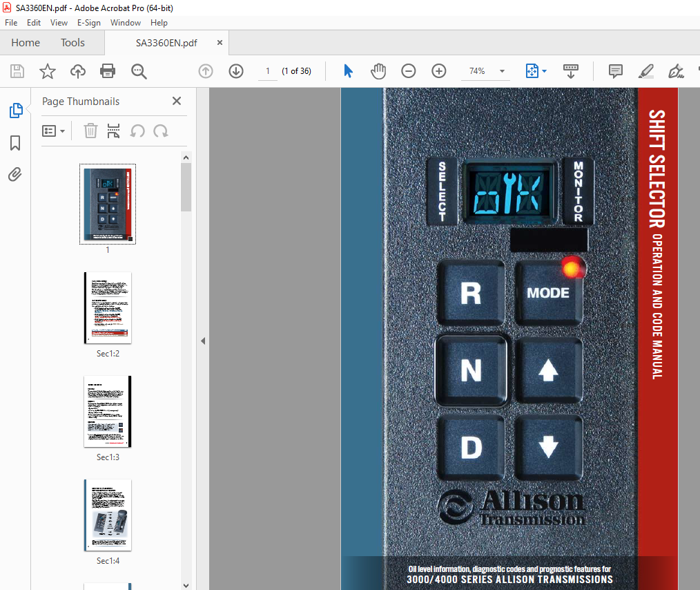This screenshot has height=590, width=700.
Task: Select the Hand pan tool
Action: [x=378, y=71]
